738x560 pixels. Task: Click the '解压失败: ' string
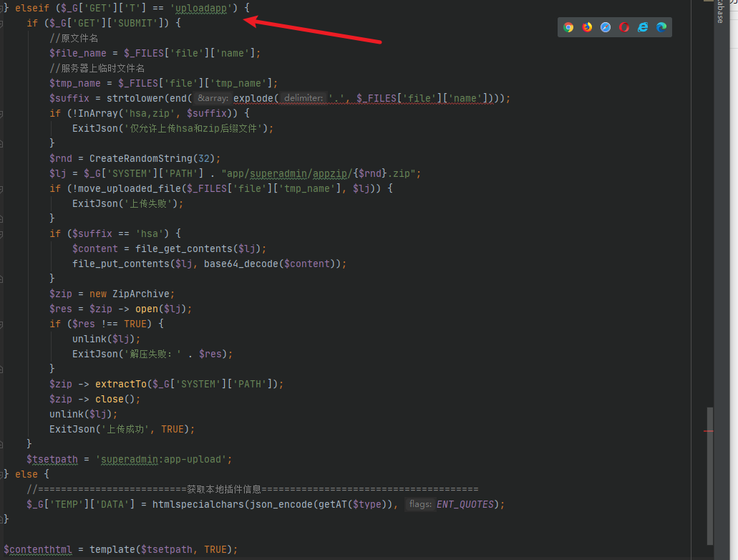click(152, 354)
